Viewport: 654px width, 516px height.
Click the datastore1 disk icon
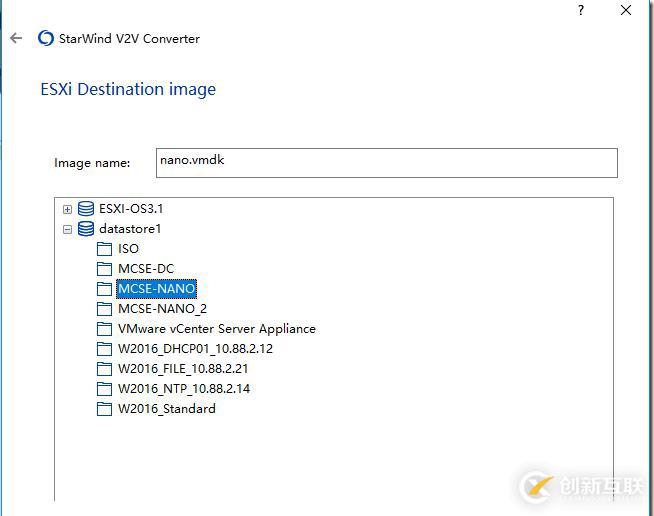coord(86,229)
